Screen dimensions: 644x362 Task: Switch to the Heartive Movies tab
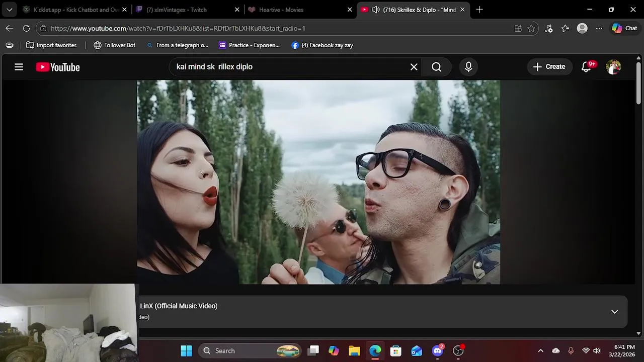pos(296,10)
